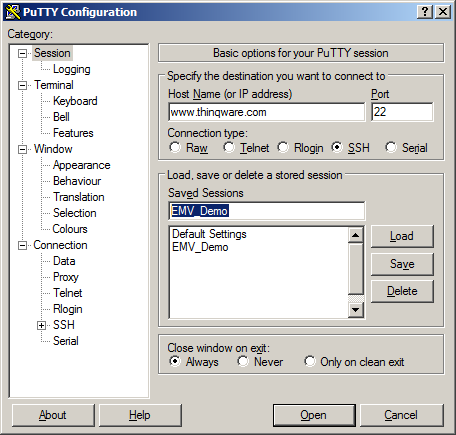This screenshot has width=456, height=435.
Task: Select the Telnet connection type
Action: coord(229,147)
